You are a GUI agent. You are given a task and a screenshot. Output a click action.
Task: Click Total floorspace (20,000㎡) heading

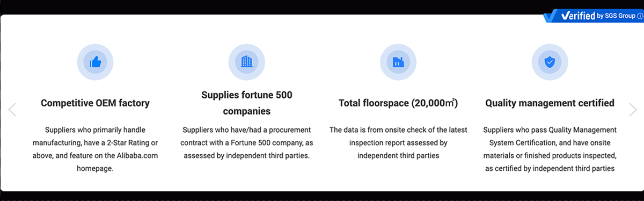(x=398, y=103)
